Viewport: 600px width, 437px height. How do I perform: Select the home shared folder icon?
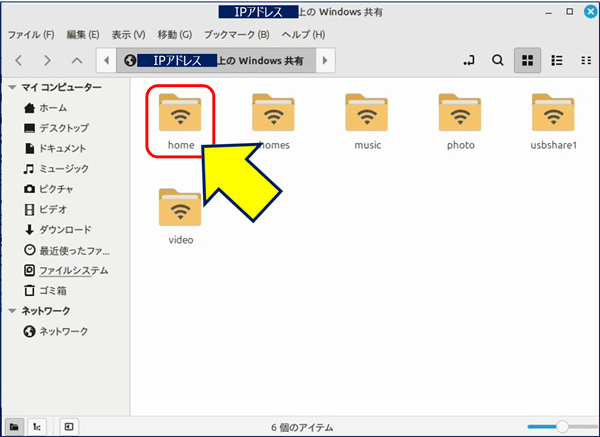180,113
